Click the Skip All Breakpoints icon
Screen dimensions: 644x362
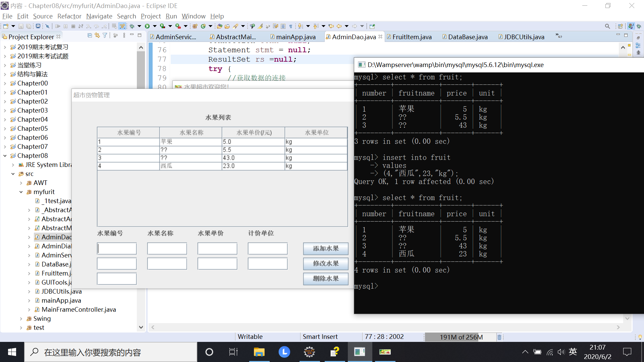pos(48,26)
